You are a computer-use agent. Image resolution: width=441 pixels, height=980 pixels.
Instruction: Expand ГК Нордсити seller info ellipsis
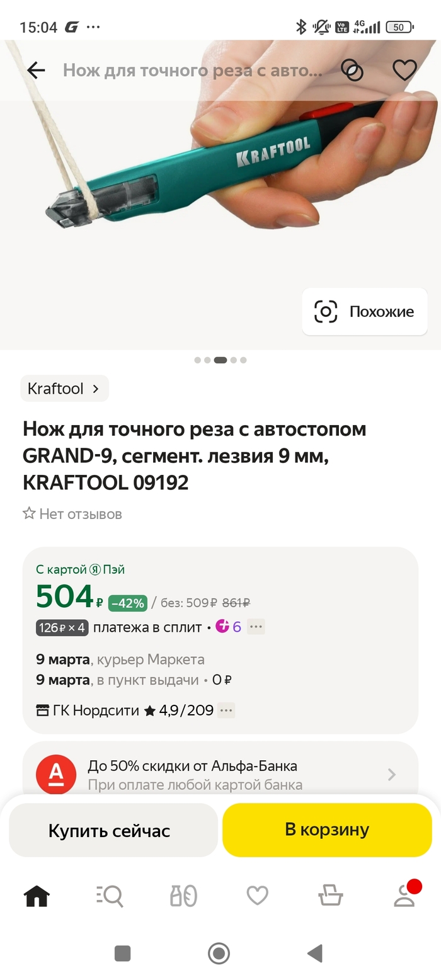226,710
